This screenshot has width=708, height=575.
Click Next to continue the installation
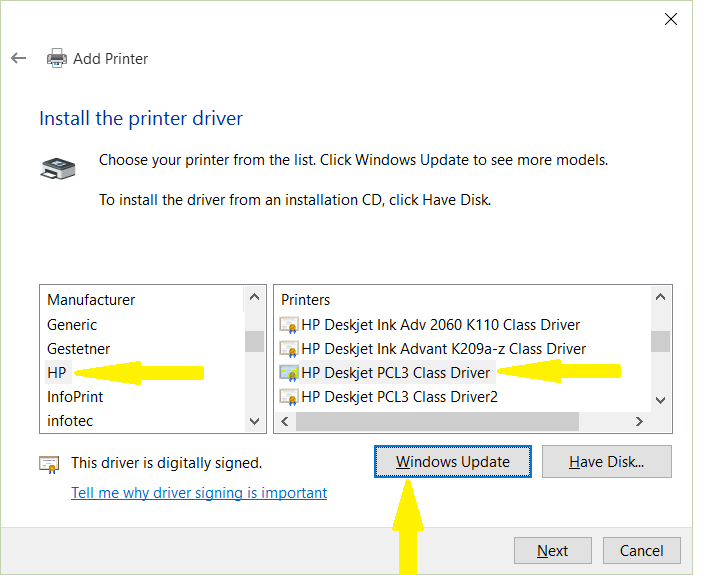click(552, 551)
